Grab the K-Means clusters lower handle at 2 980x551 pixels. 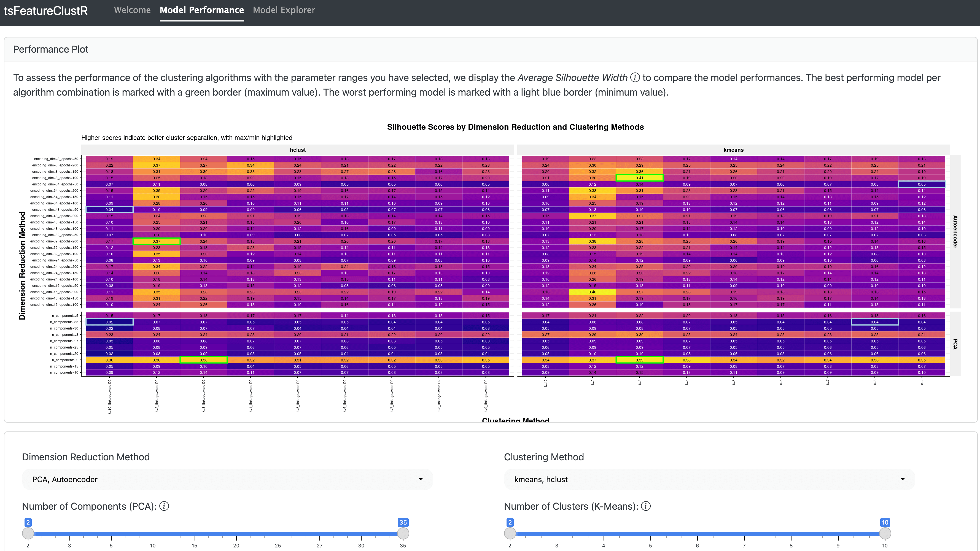[510, 534]
